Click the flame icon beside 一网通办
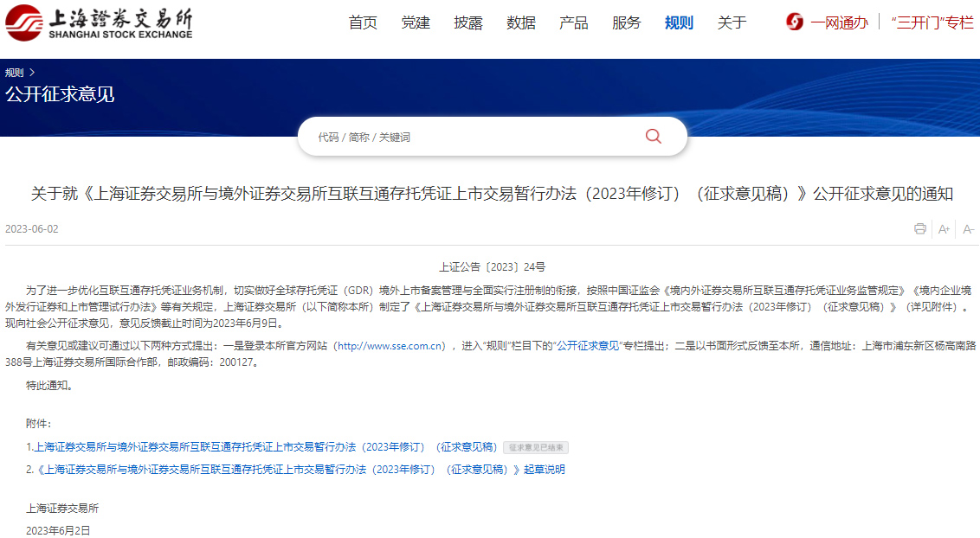This screenshot has height=538, width=980. click(x=794, y=22)
